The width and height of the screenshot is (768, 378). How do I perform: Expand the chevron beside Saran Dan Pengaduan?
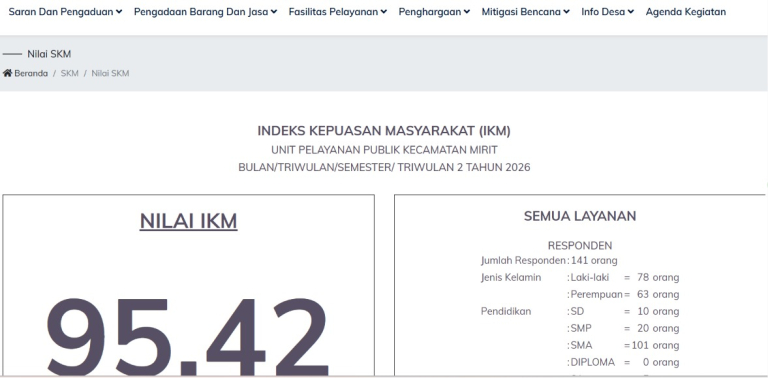pyautogui.click(x=119, y=12)
